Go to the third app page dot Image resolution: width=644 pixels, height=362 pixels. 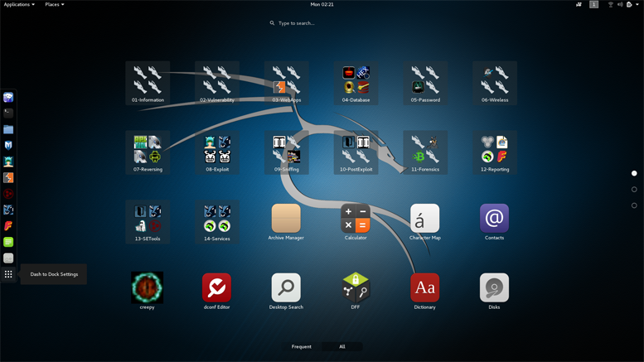pos(634,205)
